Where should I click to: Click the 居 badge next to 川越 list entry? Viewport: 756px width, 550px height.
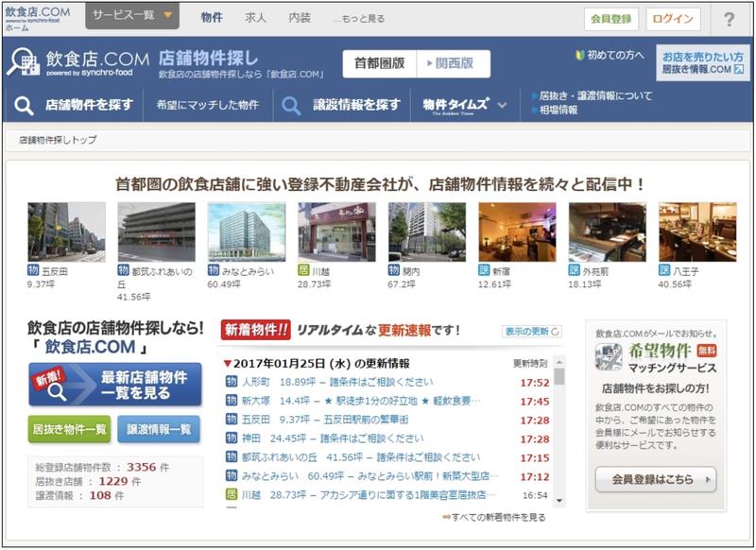232,494
